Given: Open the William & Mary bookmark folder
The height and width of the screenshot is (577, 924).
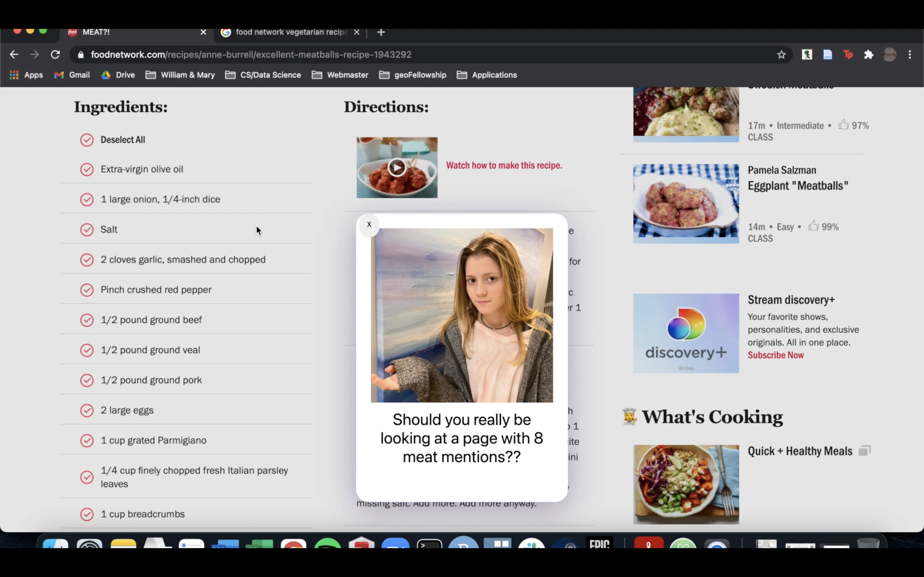Looking at the screenshot, I should pyautogui.click(x=180, y=75).
